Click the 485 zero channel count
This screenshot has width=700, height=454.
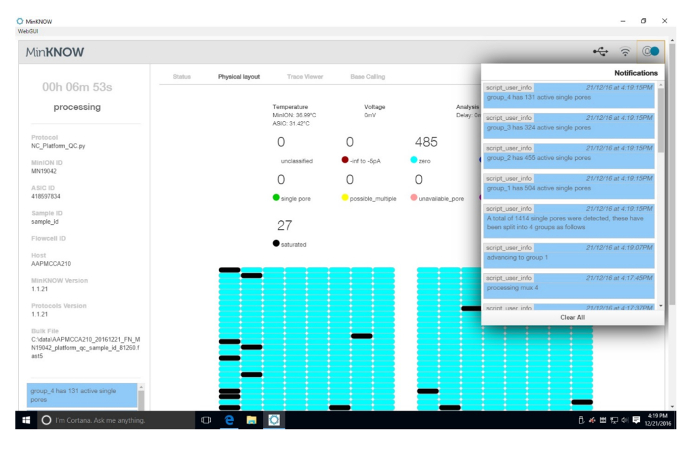(x=426, y=142)
